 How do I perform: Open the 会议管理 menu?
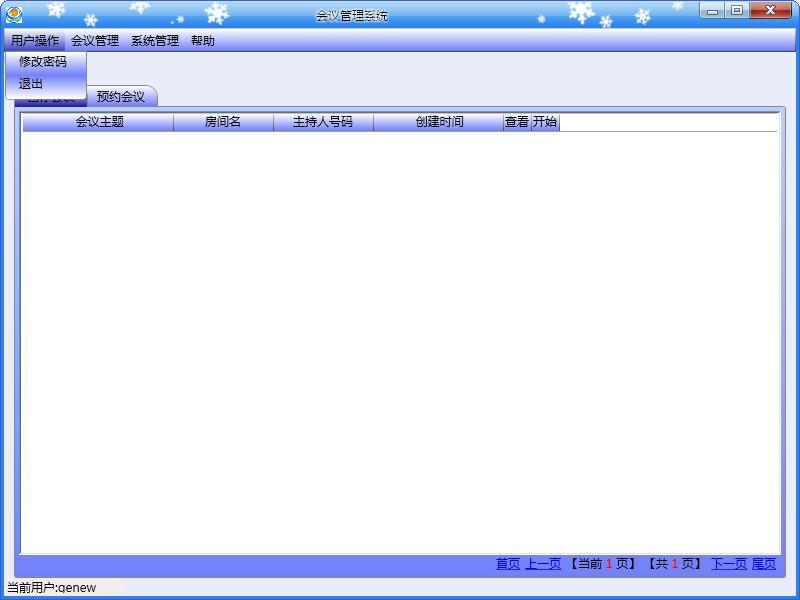96,42
